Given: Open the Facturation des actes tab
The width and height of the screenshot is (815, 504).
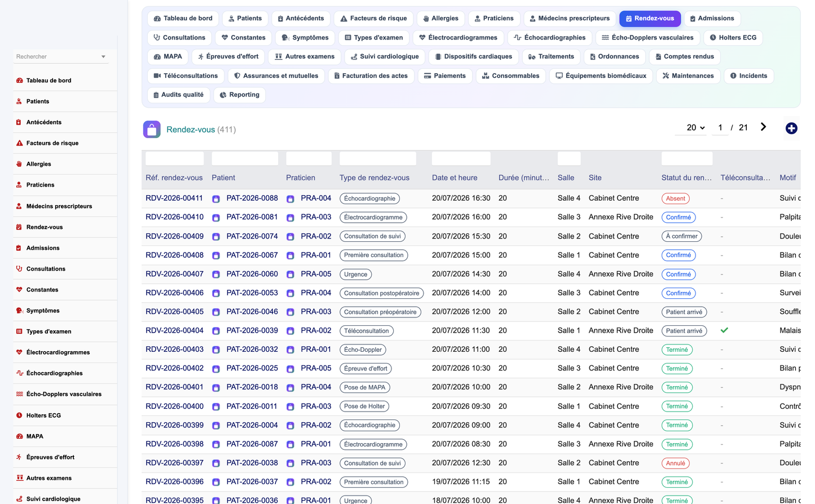Looking at the screenshot, I should [x=371, y=76].
